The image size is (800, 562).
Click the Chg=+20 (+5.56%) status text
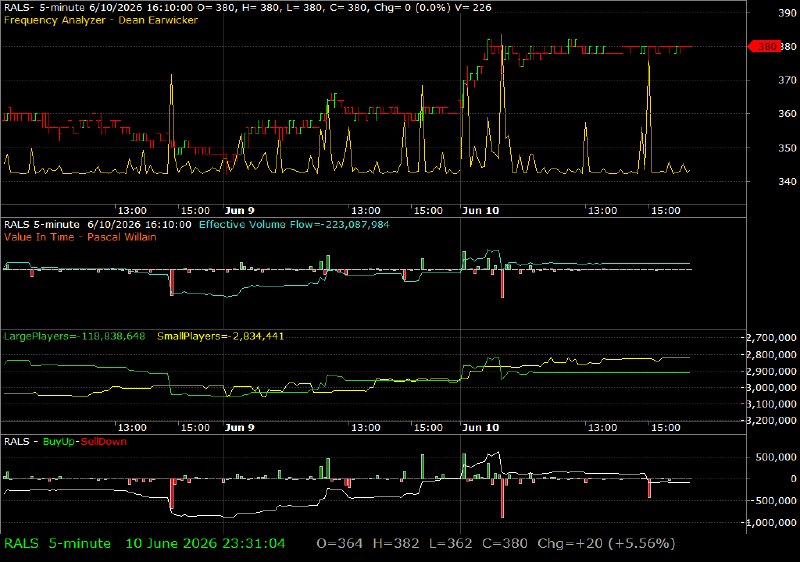pyautogui.click(x=606, y=544)
